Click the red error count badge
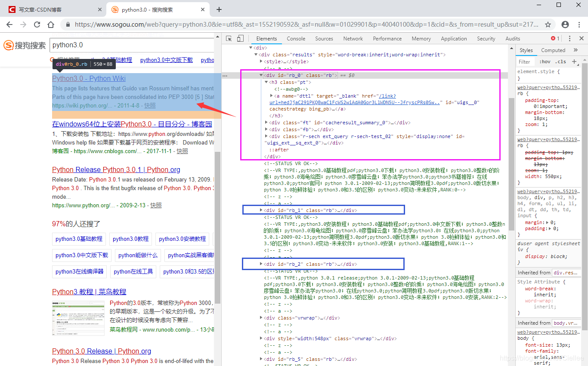 (555, 39)
